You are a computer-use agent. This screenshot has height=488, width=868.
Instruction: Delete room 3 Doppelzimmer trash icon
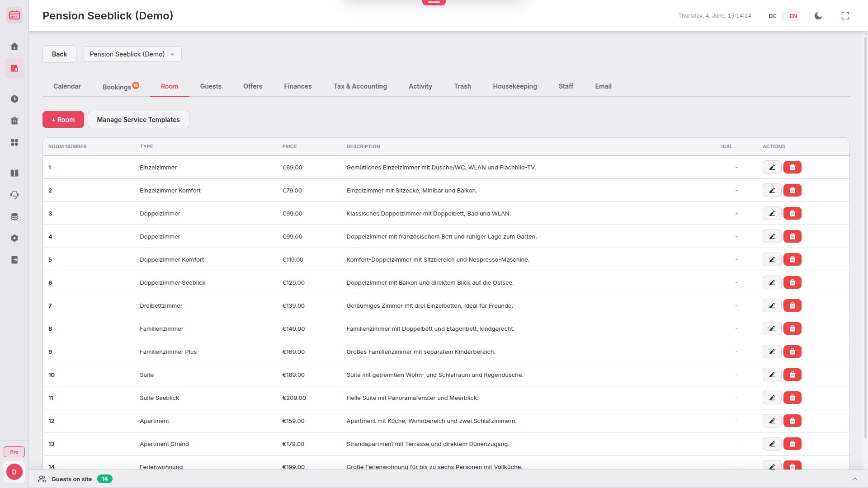(793, 213)
